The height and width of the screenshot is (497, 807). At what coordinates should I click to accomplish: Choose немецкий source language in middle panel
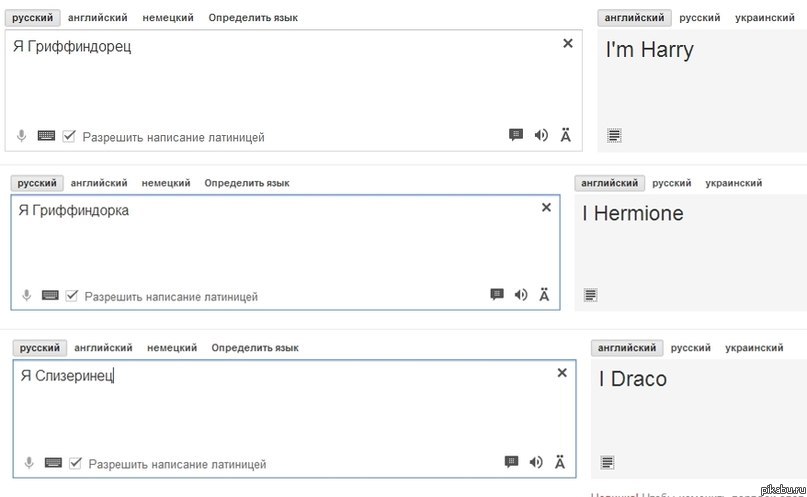click(166, 183)
